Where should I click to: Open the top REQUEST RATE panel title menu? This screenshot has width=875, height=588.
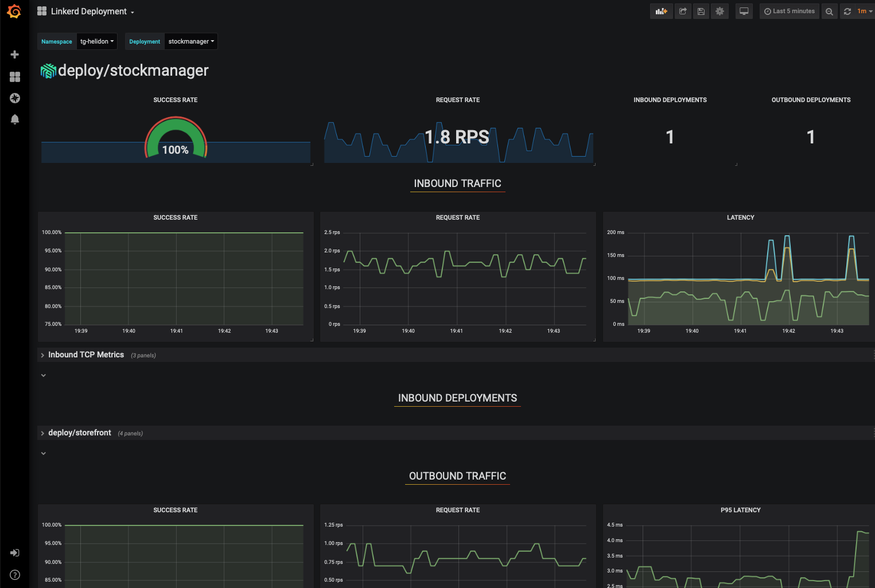pos(458,100)
